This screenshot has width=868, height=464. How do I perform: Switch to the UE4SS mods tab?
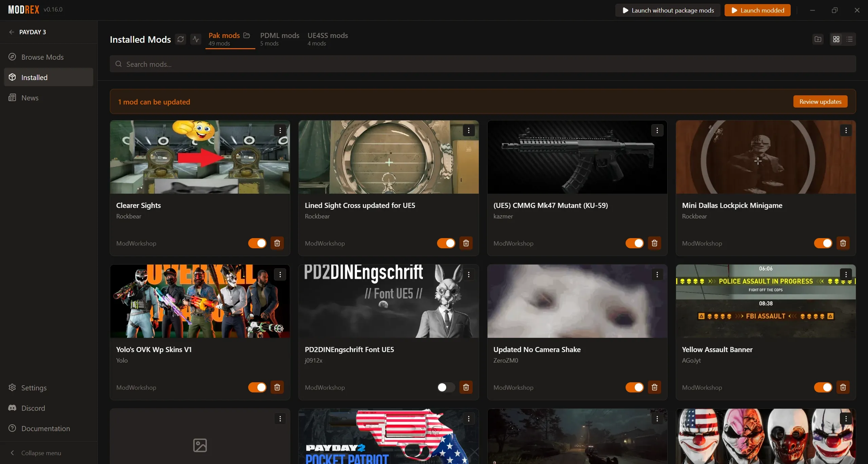tap(328, 39)
